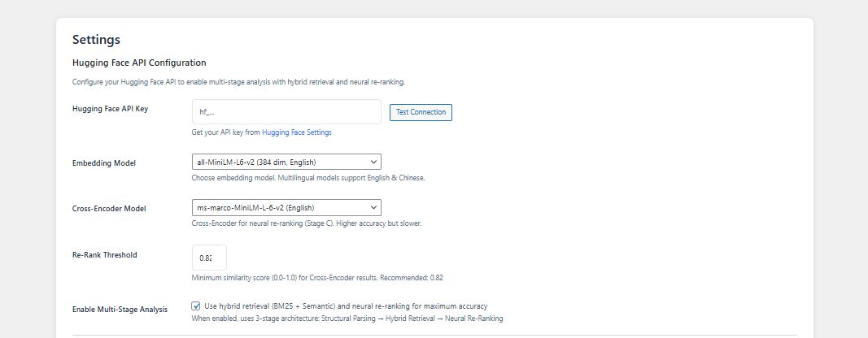Open the Hugging Face Settings link
This screenshot has height=338, width=868.
click(296, 132)
